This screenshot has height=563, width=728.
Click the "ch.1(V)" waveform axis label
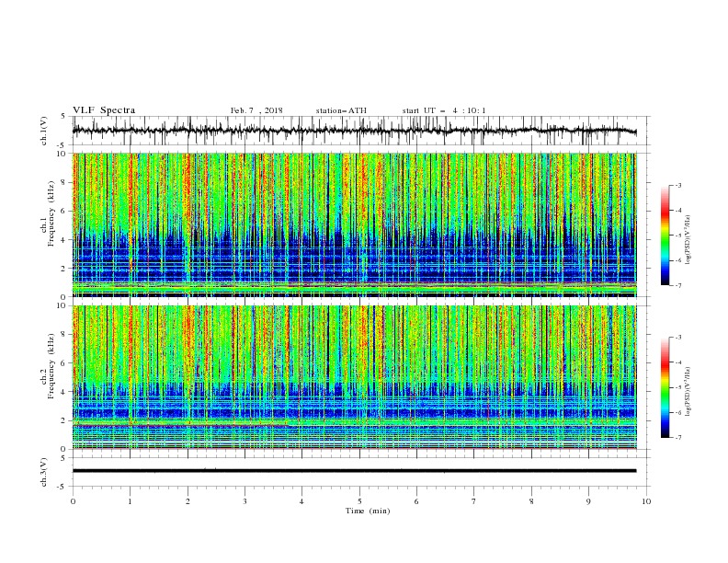pyautogui.click(x=44, y=131)
